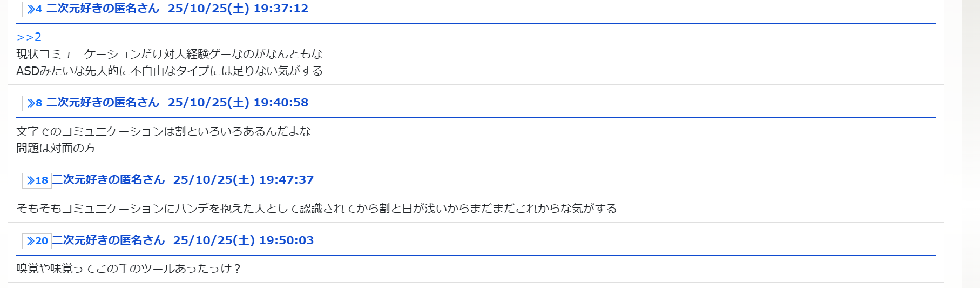Click poster name on the 19:40:58 post
The width and height of the screenshot is (980, 288).
pyautogui.click(x=103, y=103)
